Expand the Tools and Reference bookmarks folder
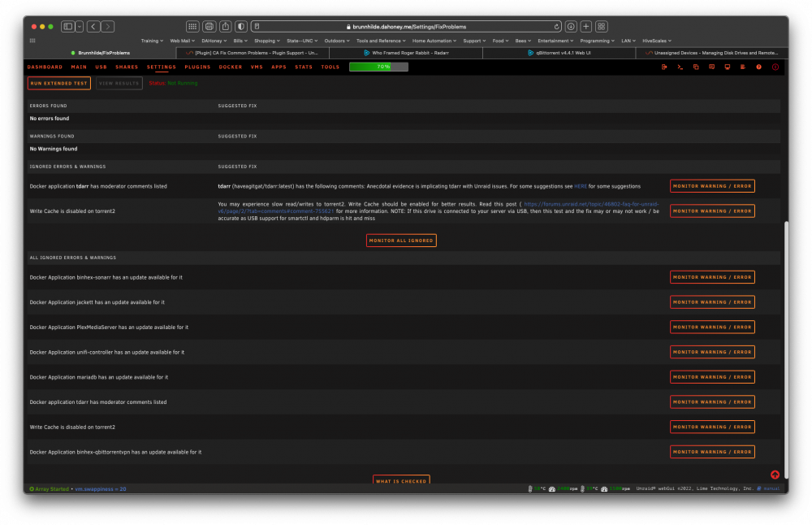The image size is (812, 525). click(x=381, y=41)
